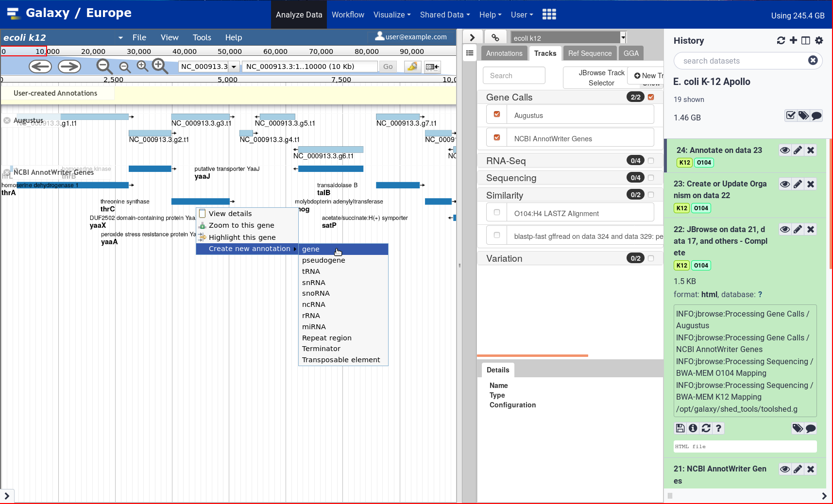This screenshot has width=833, height=504.
Task: Click the Go button
Action: pyautogui.click(x=388, y=67)
